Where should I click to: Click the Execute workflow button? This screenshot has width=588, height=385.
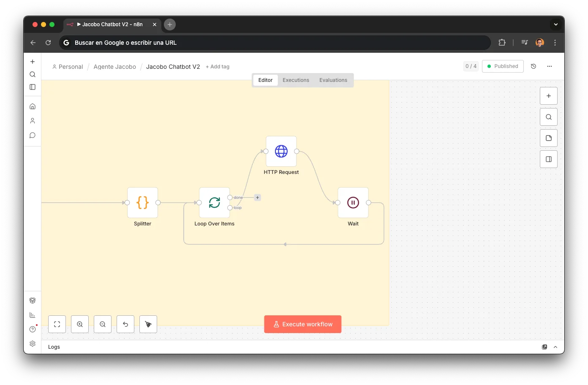coord(302,324)
